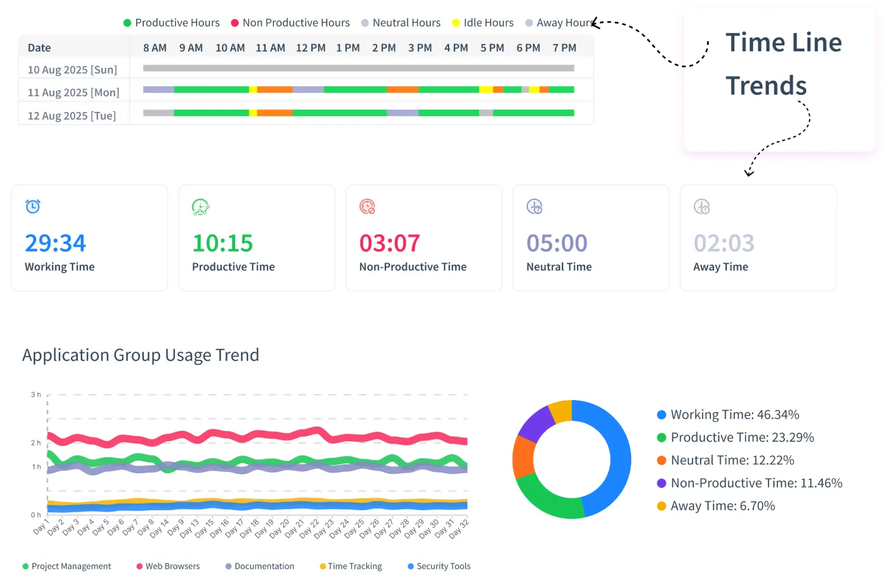Click the red dot beside Non Productive Hours
This screenshot has width=884, height=588.
point(235,22)
